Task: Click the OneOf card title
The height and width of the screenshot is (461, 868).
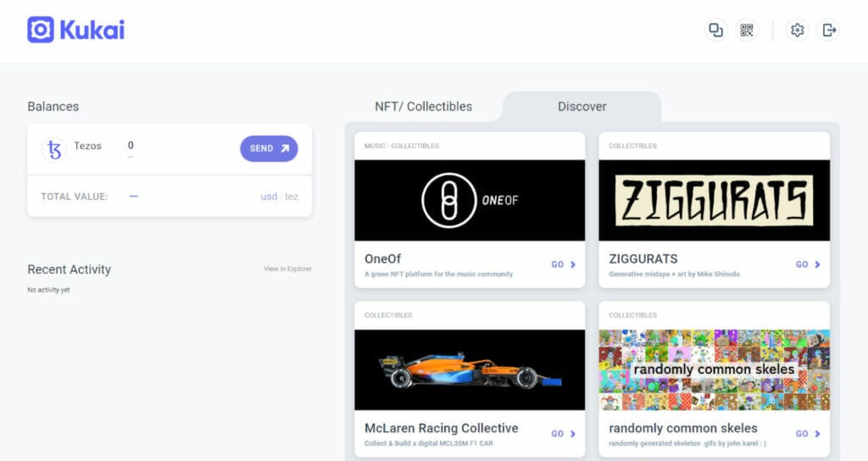Action: pyautogui.click(x=382, y=259)
